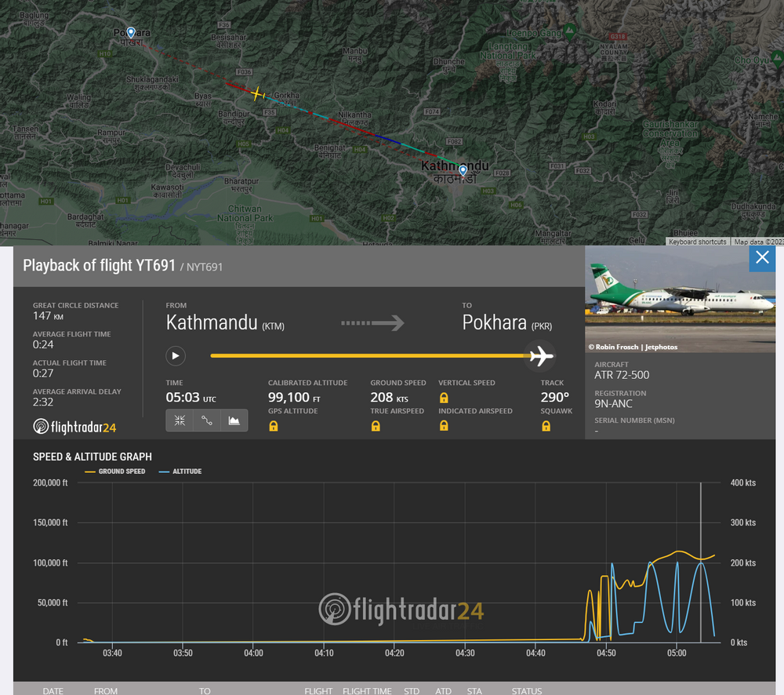Click the Flightradar24 logo in info panel
This screenshot has width=784, height=695.
pos(74,427)
